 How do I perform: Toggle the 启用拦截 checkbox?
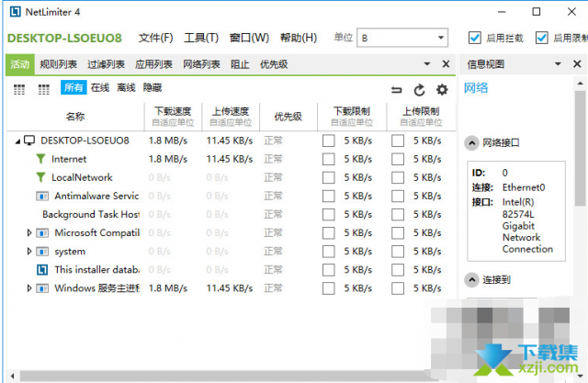475,38
